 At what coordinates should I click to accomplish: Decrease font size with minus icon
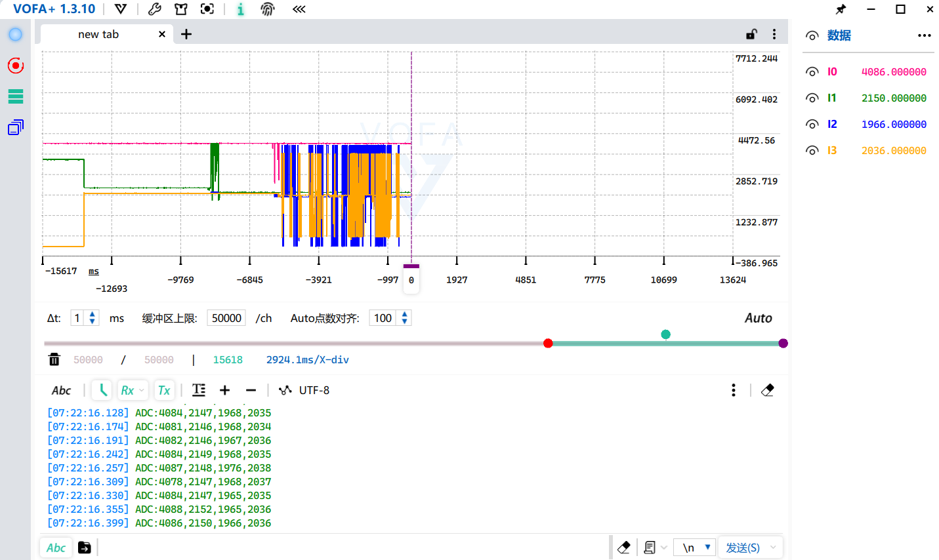tap(251, 390)
